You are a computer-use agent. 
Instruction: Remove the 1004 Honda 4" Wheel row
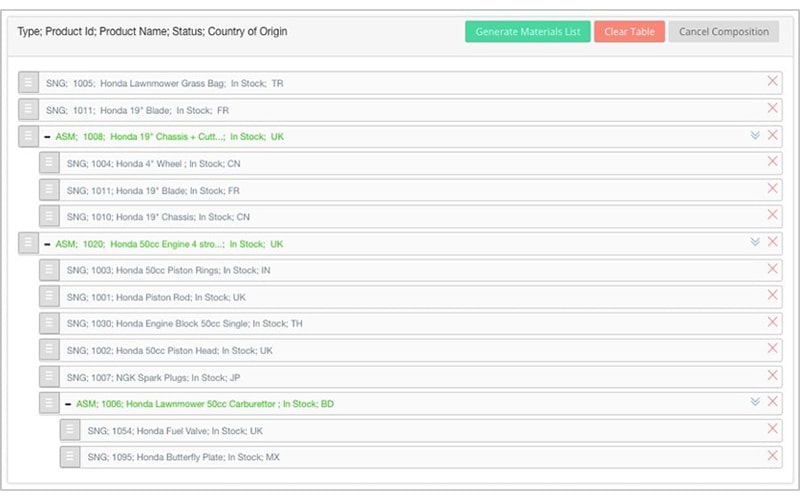coord(772,162)
